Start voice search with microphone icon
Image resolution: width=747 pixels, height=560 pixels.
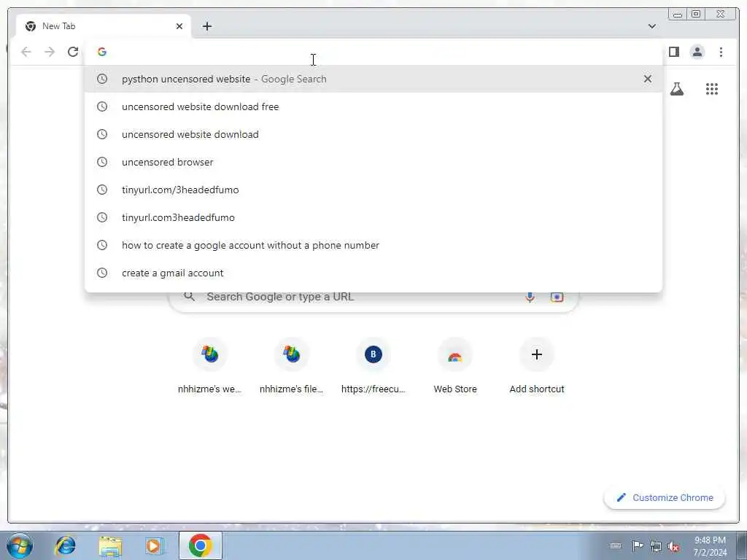coord(530,297)
